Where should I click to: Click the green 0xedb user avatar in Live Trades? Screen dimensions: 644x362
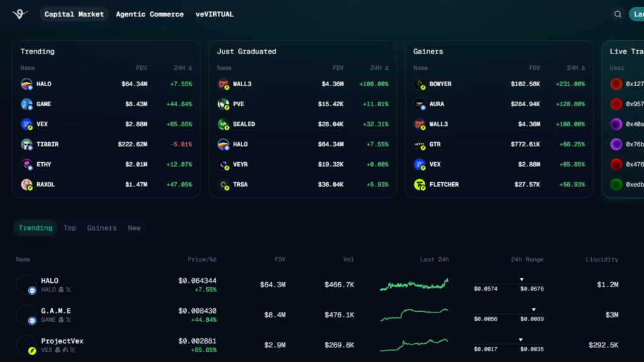click(616, 184)
